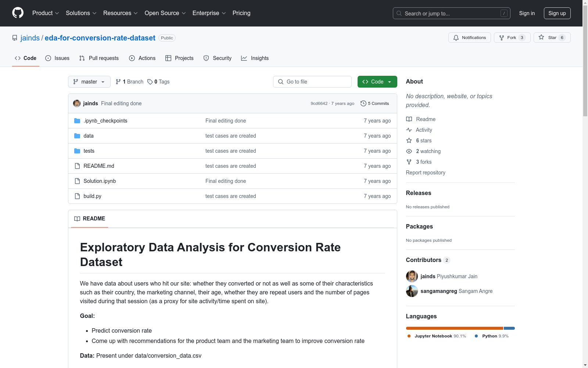
Task: Select the README tab
Action: [x=90, y=219]
